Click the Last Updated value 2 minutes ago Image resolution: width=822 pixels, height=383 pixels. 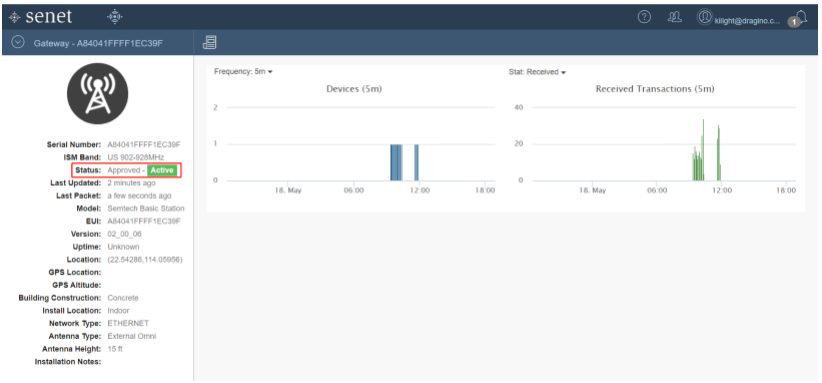pos(131,183)
